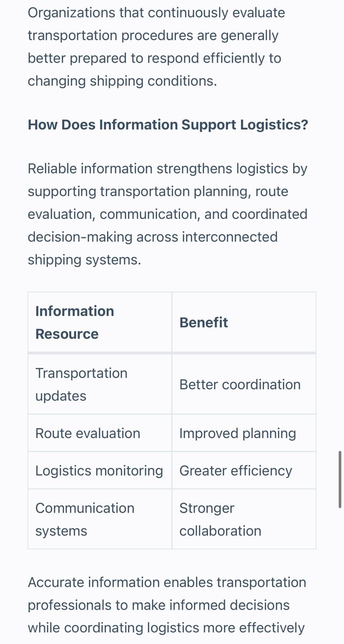Screen dimensions: 344x644
Task: Click the text 'shipping systems.' above the table
Action: coord(84,260)
